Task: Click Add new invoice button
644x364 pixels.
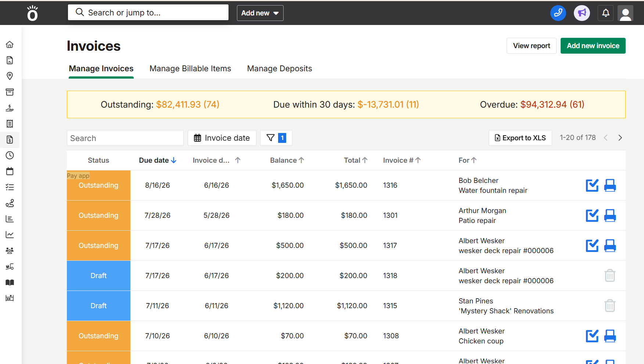Action: pos(593,46)
